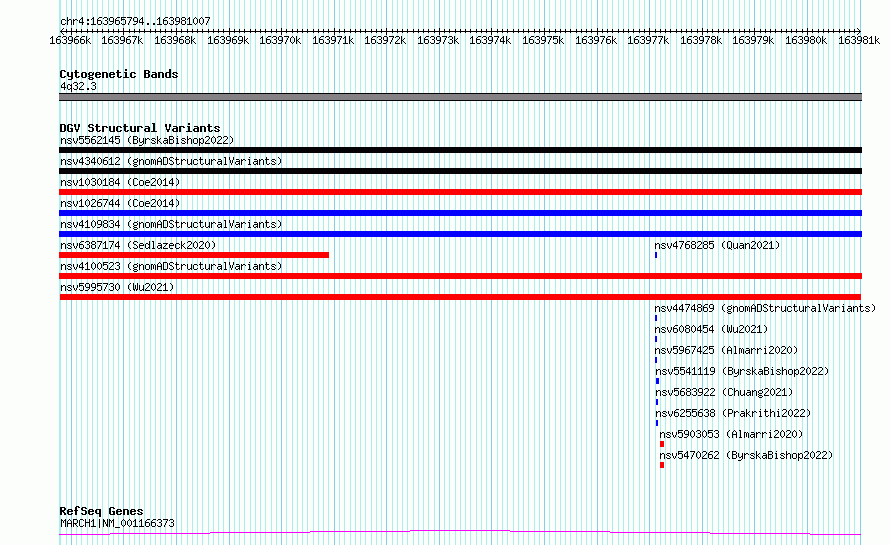Open nsv5903053 (Almarri2020) variant label
The image size is (890, 545).
[731, 434]
